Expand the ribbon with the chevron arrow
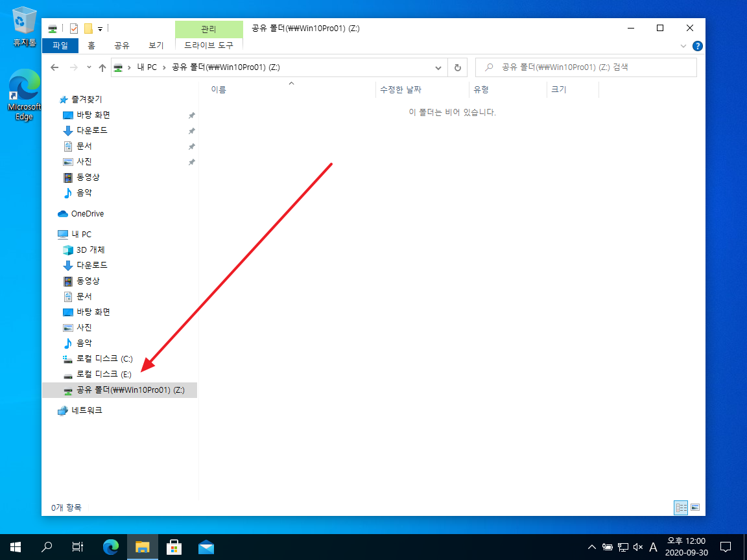This screenshot has height=560, width=747. pos(683,46)
